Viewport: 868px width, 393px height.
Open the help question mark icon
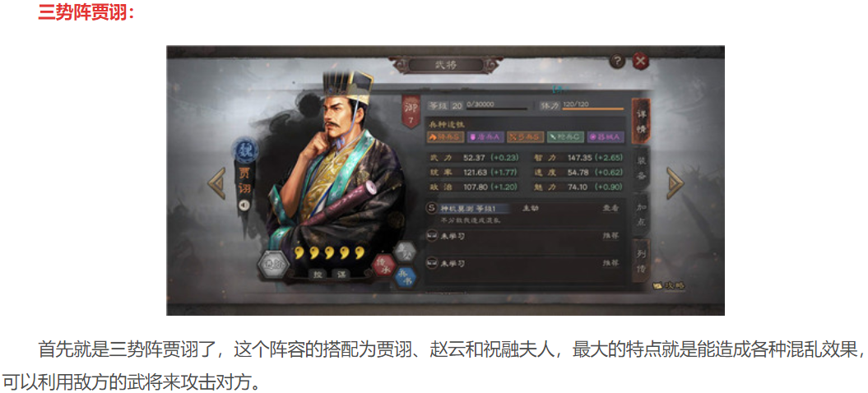(x=617, y=60)
